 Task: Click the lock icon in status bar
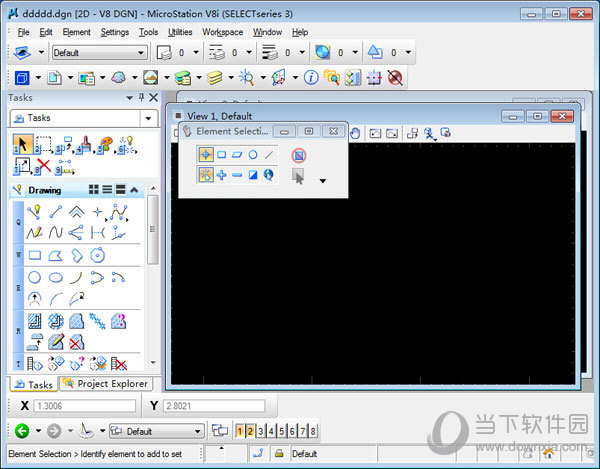click(x=279, y=454)
